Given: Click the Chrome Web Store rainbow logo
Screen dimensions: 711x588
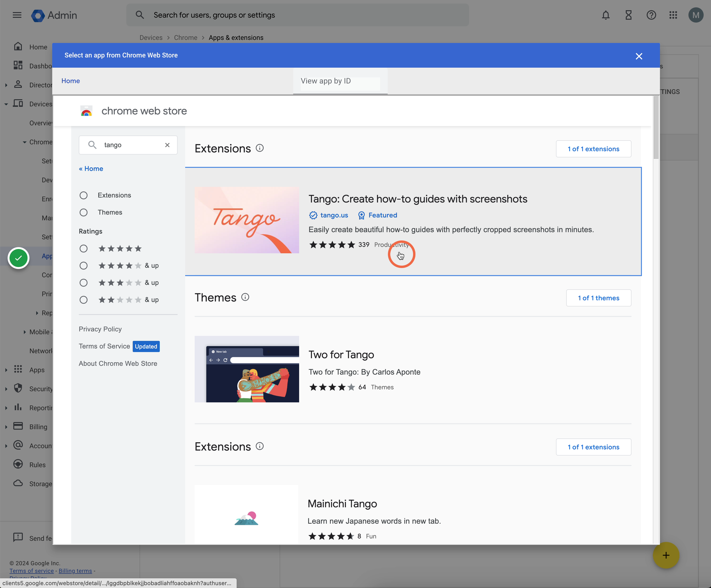Looking at the screenshot, I should 86,111.
